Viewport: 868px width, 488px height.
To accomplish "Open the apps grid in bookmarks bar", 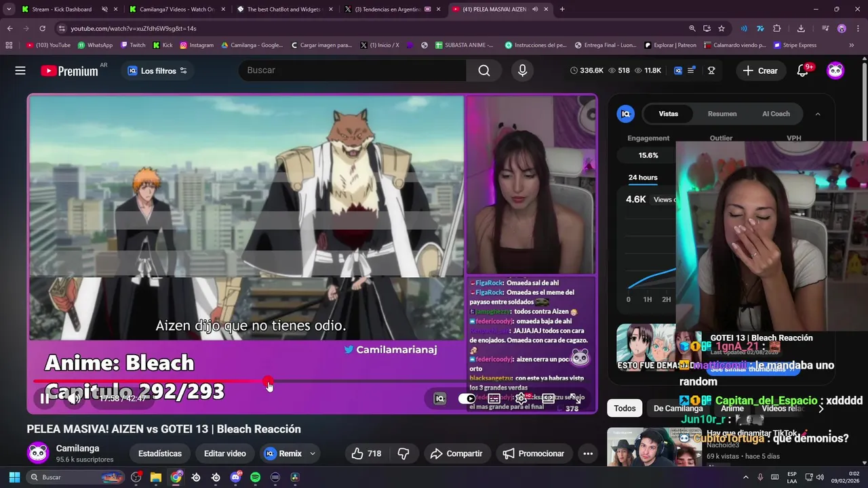I will click(x=9, y=45).
